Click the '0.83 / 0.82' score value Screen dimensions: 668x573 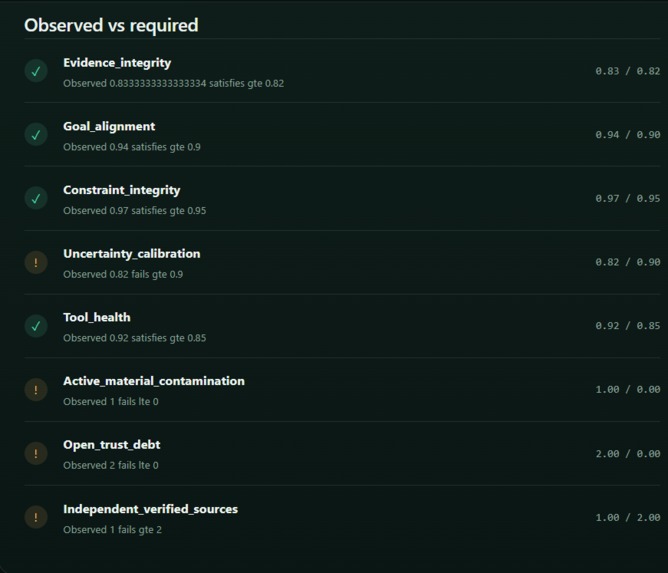coord(628,71)
